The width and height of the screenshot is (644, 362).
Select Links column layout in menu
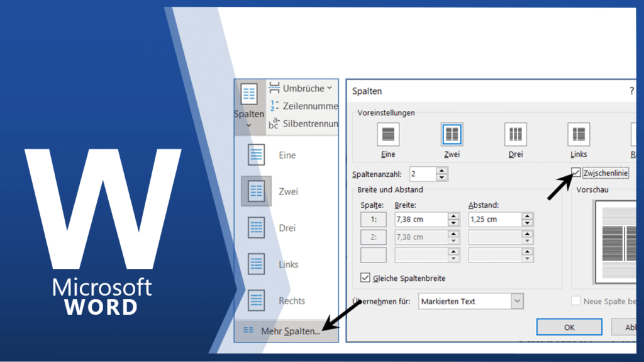(257, 264)
